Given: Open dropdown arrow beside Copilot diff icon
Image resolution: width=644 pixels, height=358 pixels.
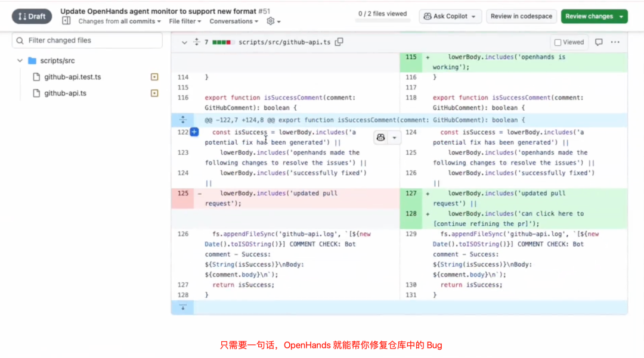Looking at the screenshot, I should [x=394, y=138].
